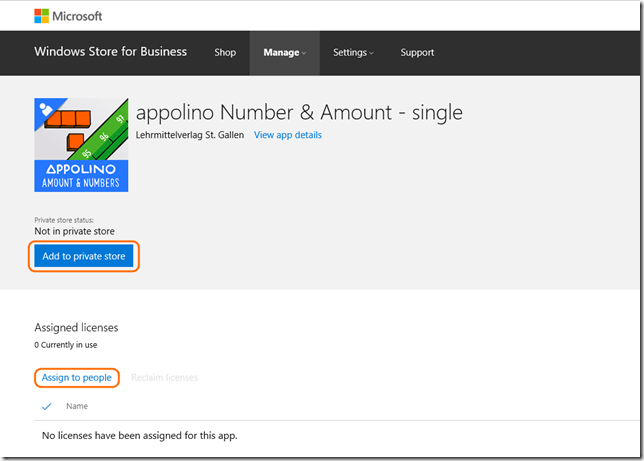Select publisher Lehrmittelverlag St. Gallen
The image size is (644, 461).
coord(189,135)
